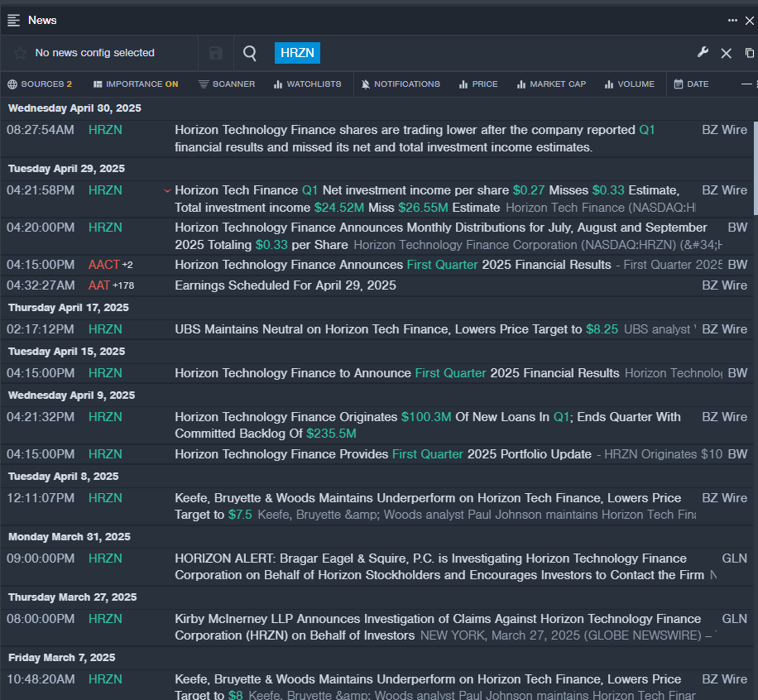Open the three-dot more options menu
The width and height of the screenshot is (758, 700).
[732, 21]
